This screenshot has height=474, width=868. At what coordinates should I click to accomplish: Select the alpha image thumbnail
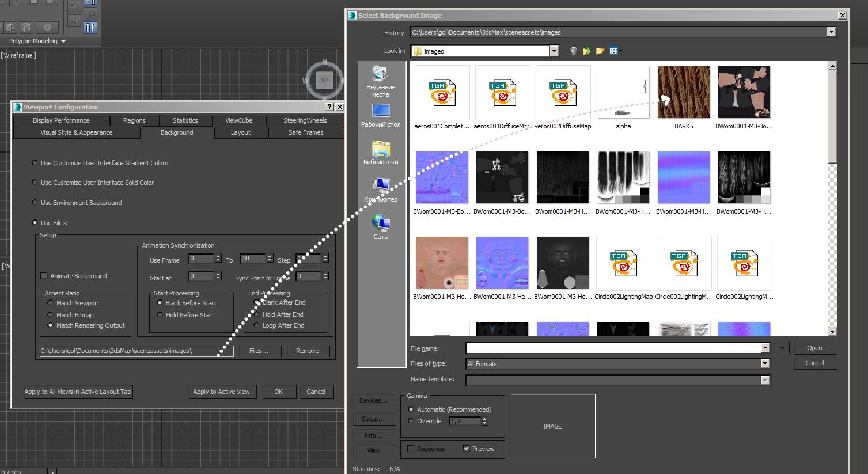[x=623, y=93]
